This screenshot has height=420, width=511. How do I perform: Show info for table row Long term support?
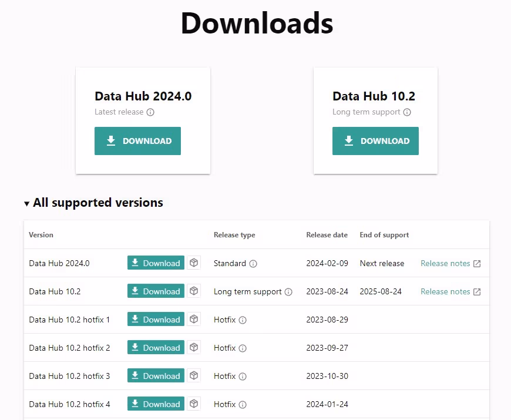click(x=288, y=292)
